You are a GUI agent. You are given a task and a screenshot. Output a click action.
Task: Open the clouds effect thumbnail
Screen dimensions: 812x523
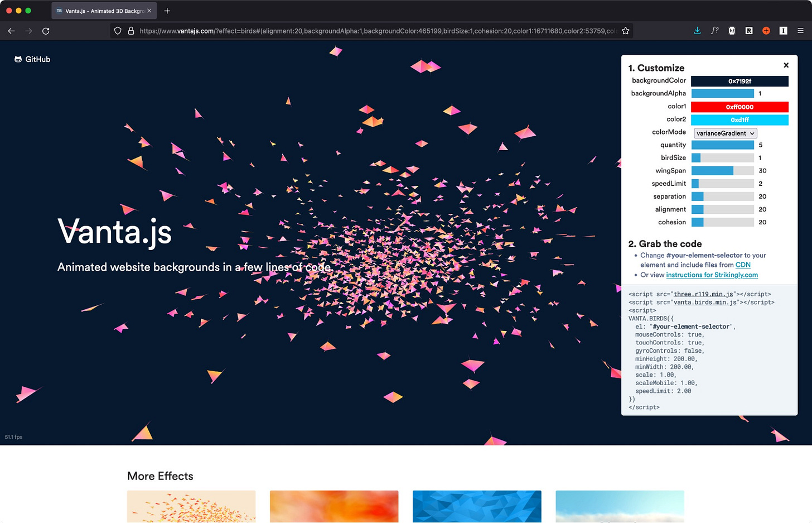(x=620, y=506)
